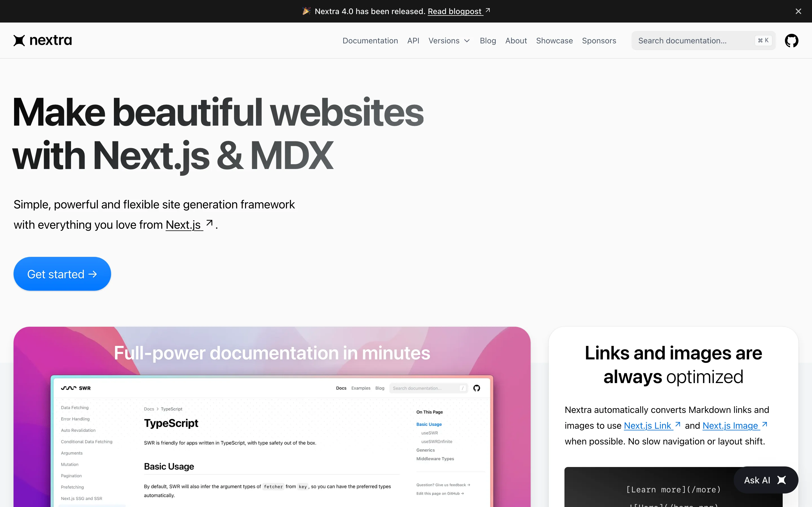This screenshot has width=812, height=507.
Task: Open the GitHub repository via top-right icon
Action: click(791, 40)
